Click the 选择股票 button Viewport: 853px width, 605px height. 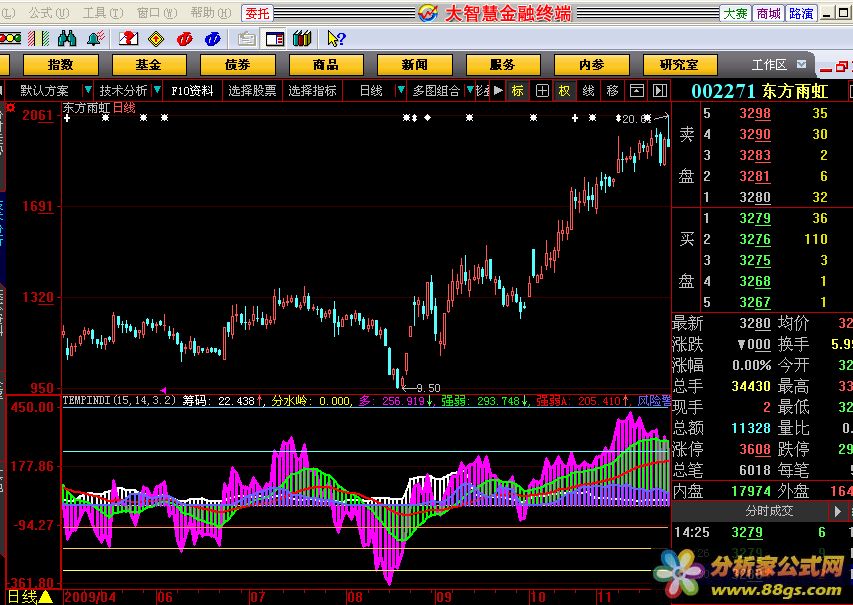(x=252, y=90)
